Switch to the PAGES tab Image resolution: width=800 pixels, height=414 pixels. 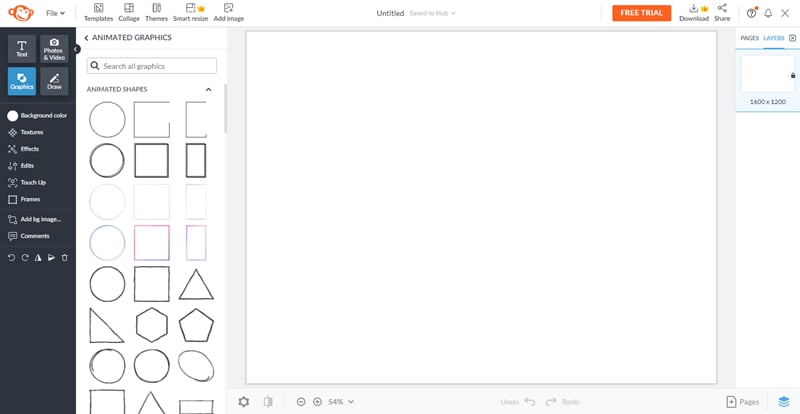pyautogui.click(x=749, y=38)
